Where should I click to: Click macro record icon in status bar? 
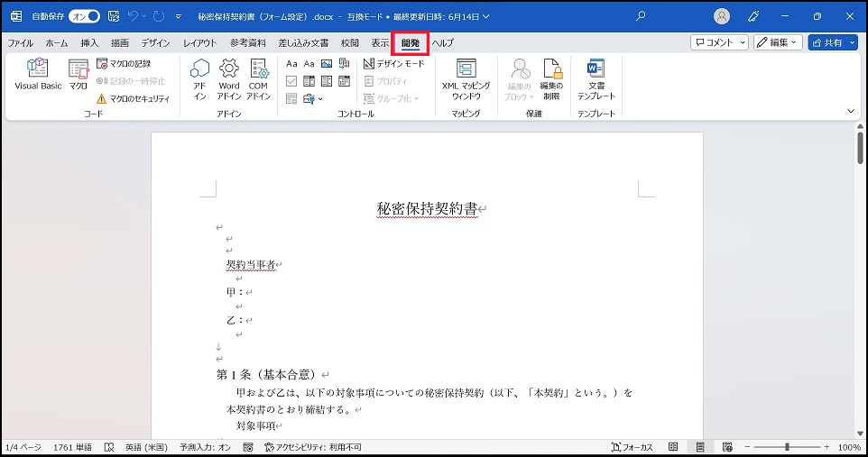248,447
